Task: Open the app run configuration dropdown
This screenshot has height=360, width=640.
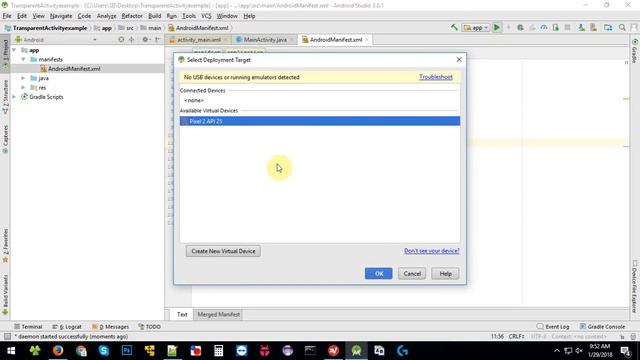Action: [476, 28]
